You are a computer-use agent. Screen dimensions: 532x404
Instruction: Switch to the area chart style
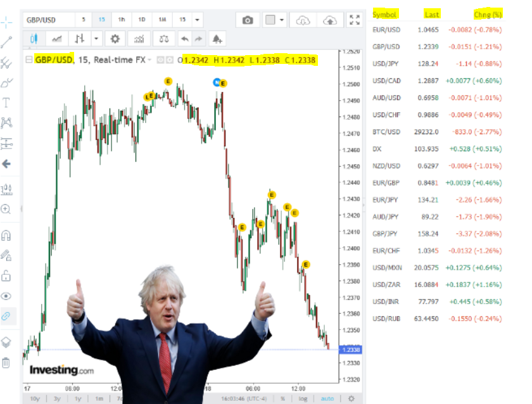(x=56, y=39)
